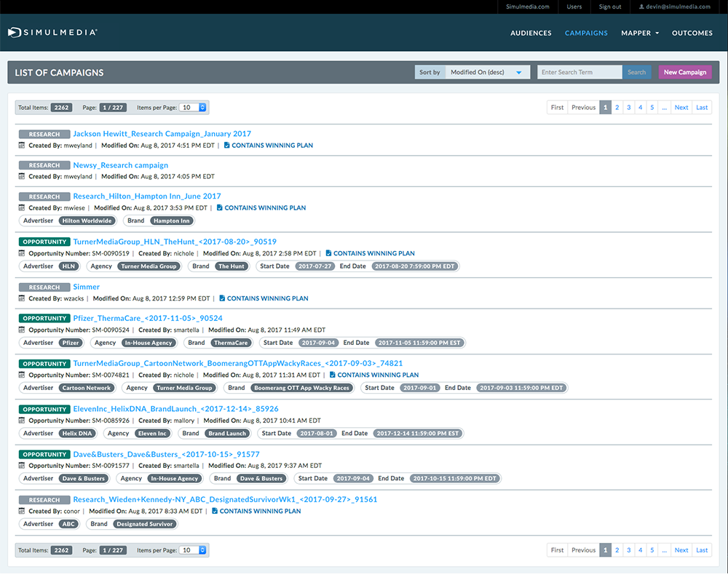This screenshot has width=728, height=588.
Task: Open the top Items per Page selector
Action: (193, 108)
